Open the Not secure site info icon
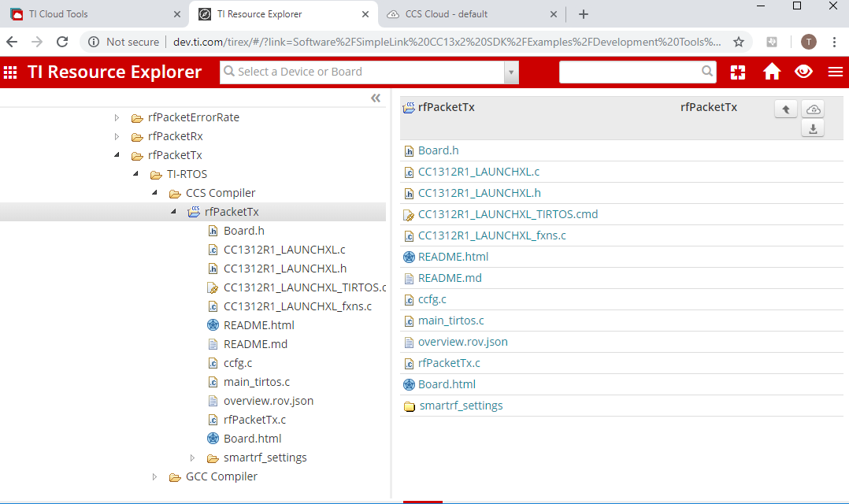Screen dimensions: 849x504 (94, 42)
